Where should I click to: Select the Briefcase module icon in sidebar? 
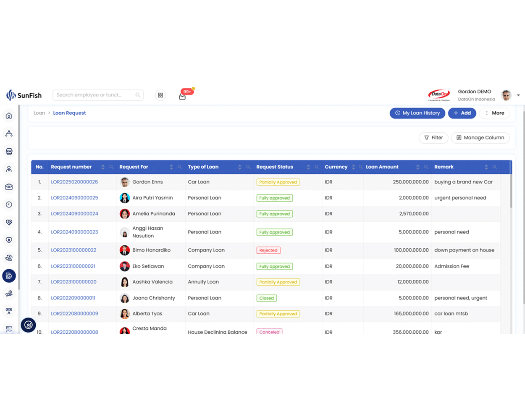tap(9, 186)
